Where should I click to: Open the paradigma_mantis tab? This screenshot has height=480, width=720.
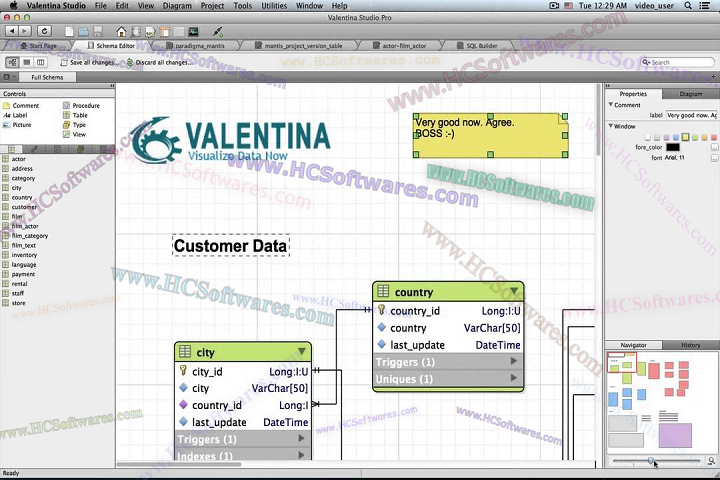tap(196, 45)
